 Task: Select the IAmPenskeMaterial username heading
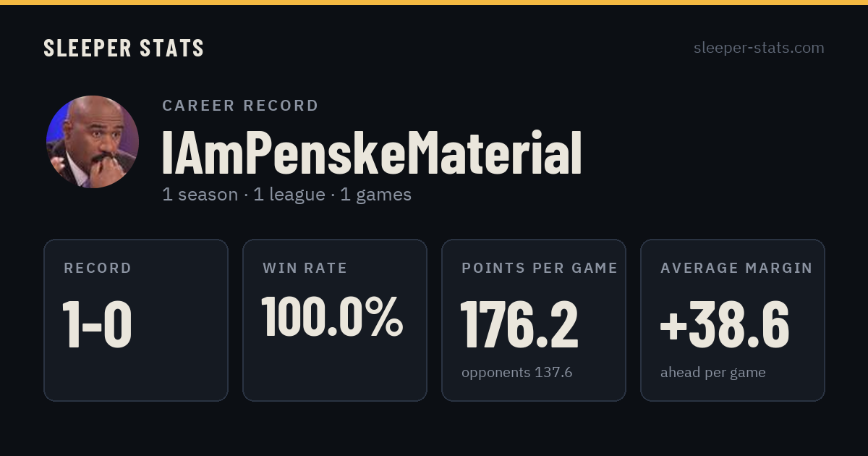pos(372,153)
